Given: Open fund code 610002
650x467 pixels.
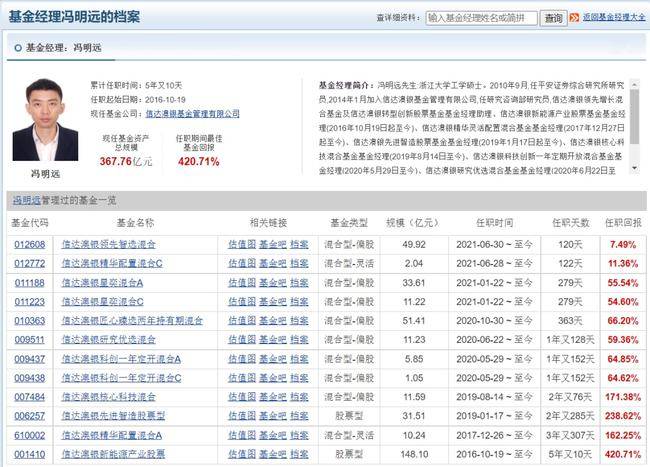Looking at the screenshot, I should (x=29, y=436).
